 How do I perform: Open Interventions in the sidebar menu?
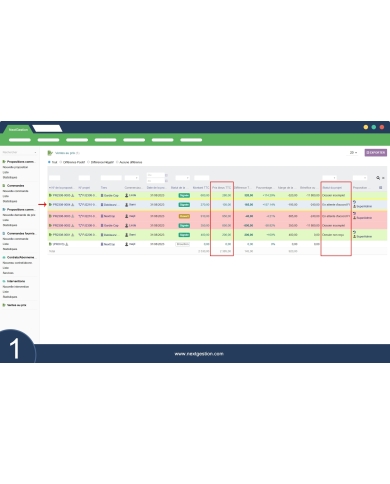click(x=16, y=281)
